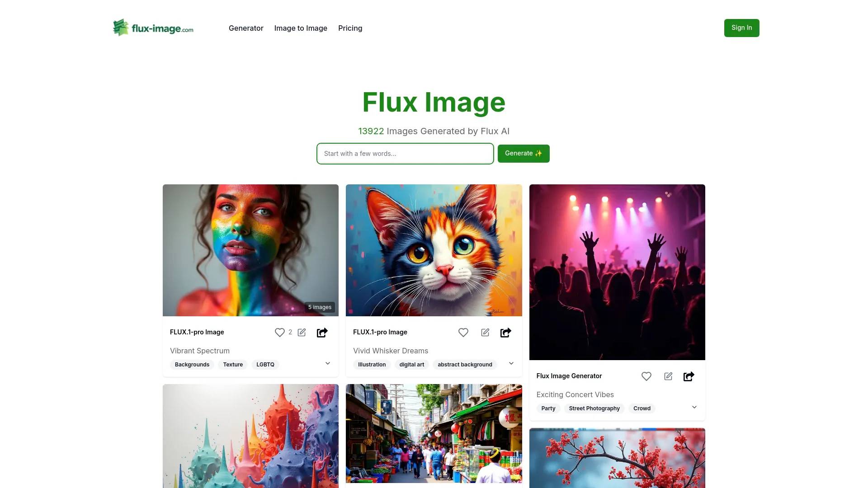Expand tags dropdown on Exciting Concert Vibes
The width and height of the screenshot is (868, 488).
point(694,408)
